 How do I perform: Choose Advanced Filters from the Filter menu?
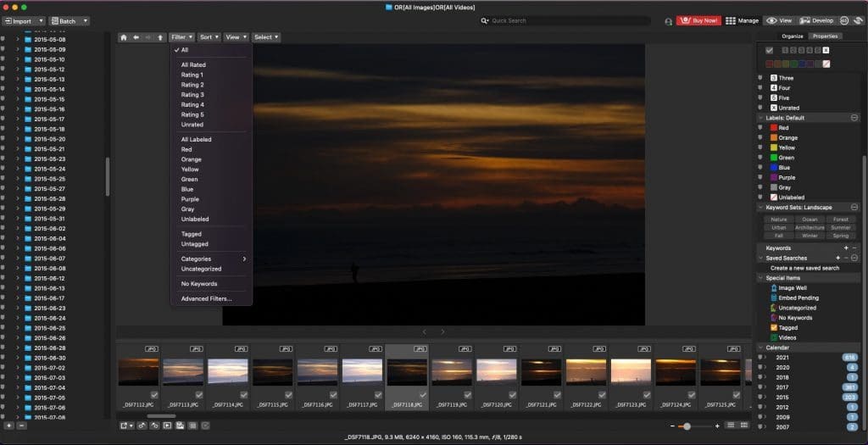(205, 298)
